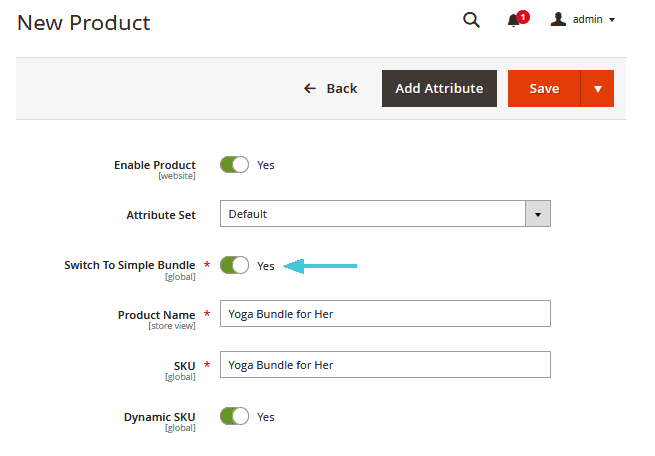Focus the SKU input field

pos(385,365)
